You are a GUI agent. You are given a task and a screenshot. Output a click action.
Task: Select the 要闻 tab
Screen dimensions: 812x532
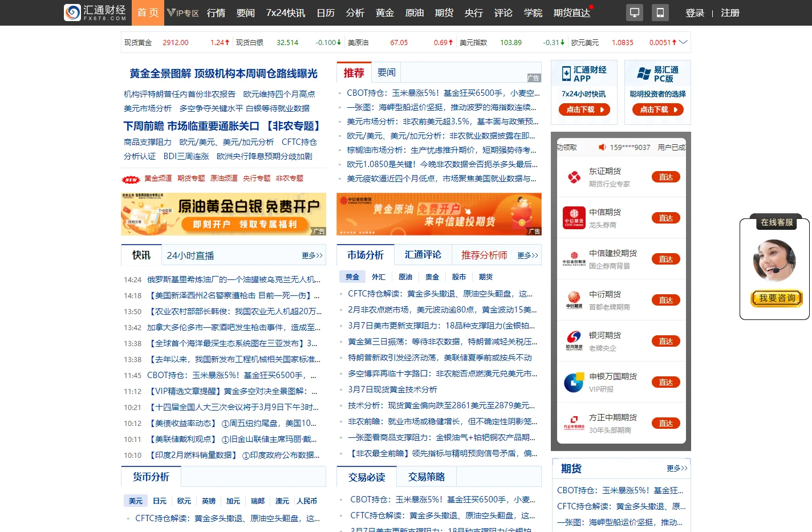tap(387, 72)
